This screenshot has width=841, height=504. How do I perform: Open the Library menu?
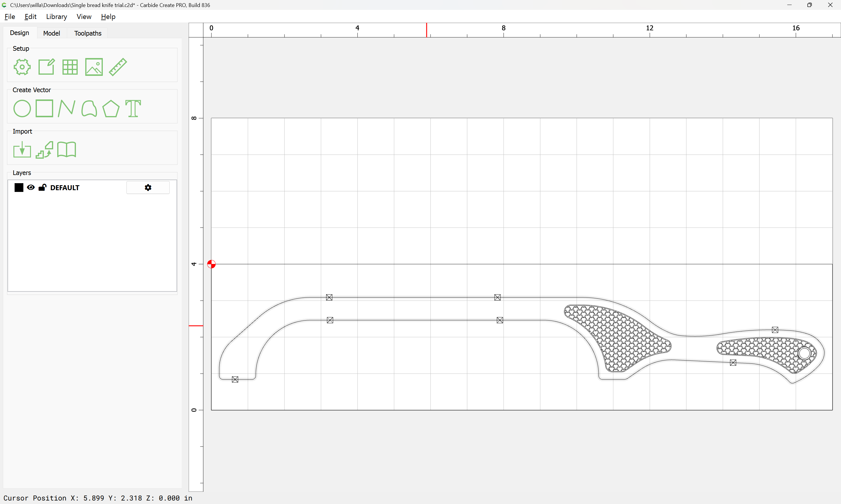click(x=56, y=17)
